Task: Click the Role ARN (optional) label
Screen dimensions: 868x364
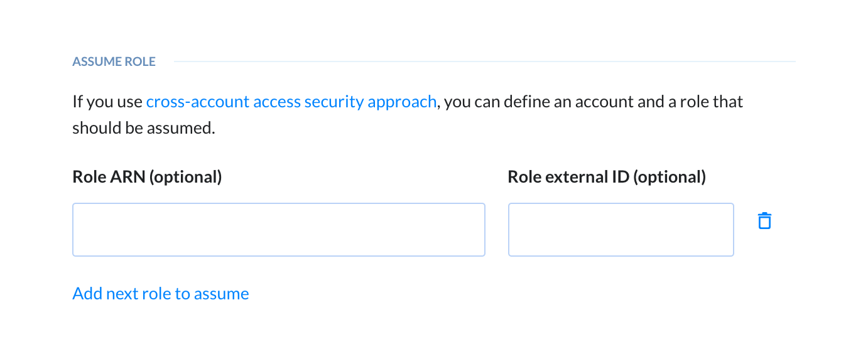Action: (148, 177)
